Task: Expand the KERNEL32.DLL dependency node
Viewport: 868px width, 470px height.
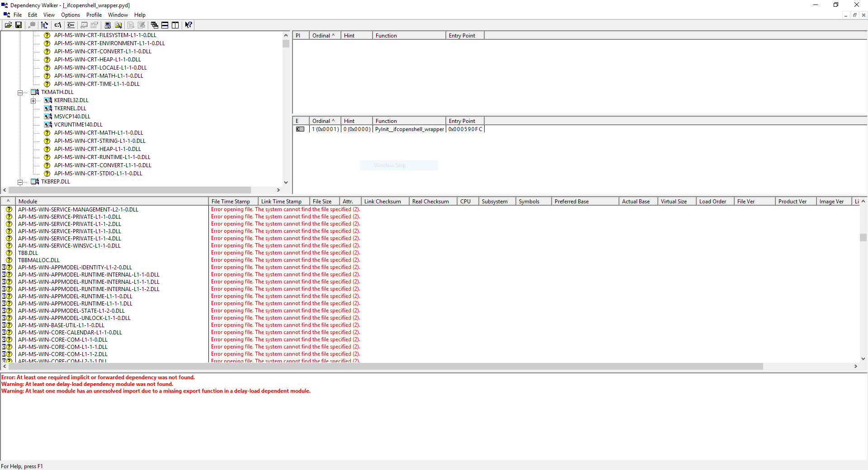Action: pos(34,100)
